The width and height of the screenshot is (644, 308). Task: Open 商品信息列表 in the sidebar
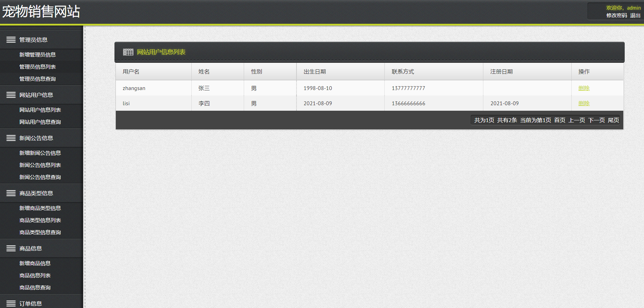35,275
